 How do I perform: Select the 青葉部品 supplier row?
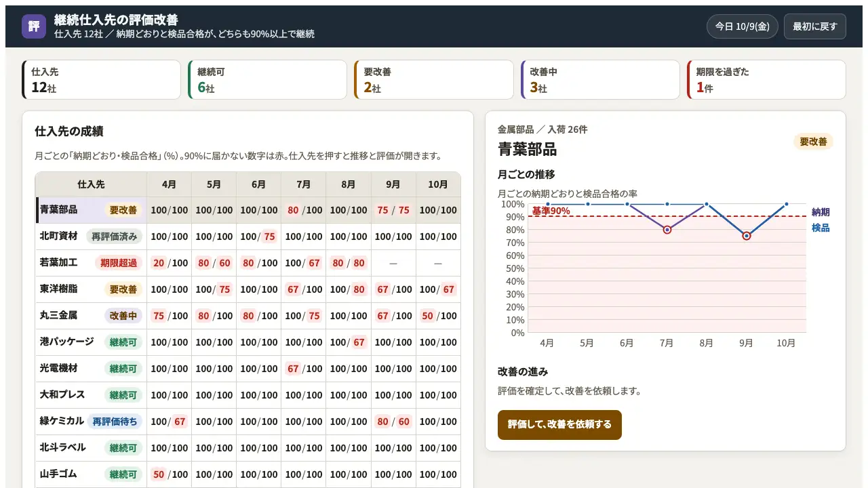pos(248,210)
